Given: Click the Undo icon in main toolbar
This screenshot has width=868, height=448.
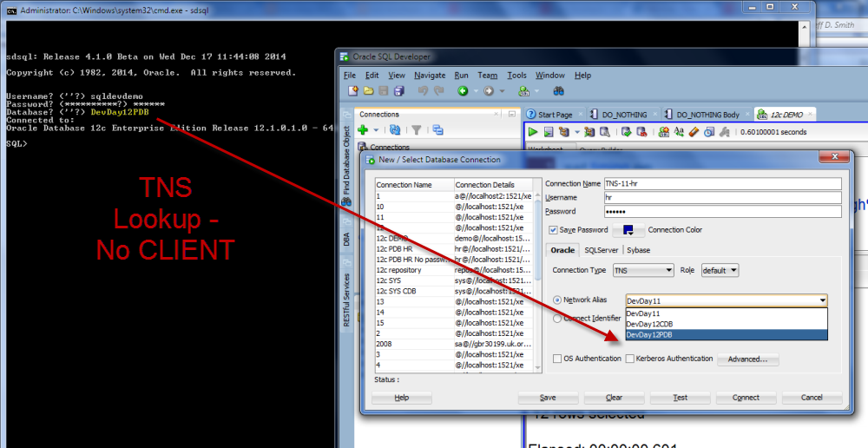Looking at the screenshot, I should [423, 91].
